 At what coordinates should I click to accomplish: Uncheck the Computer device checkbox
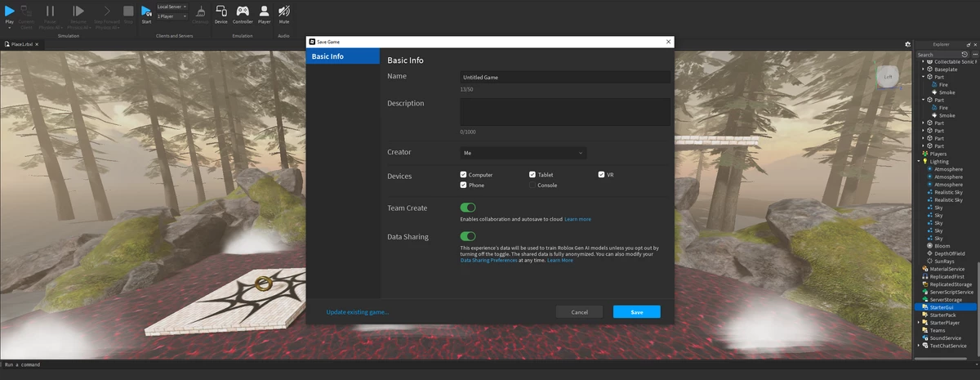coord(464,175)
